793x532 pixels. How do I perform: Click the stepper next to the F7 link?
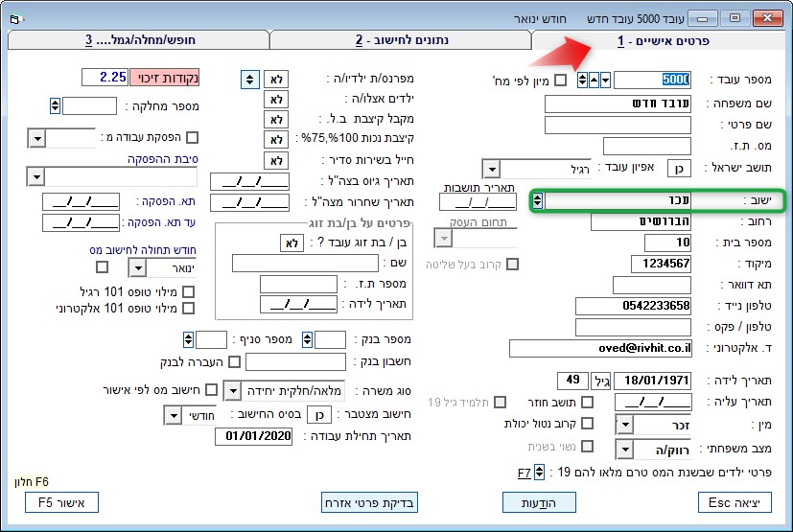click(x=540, y=473)
